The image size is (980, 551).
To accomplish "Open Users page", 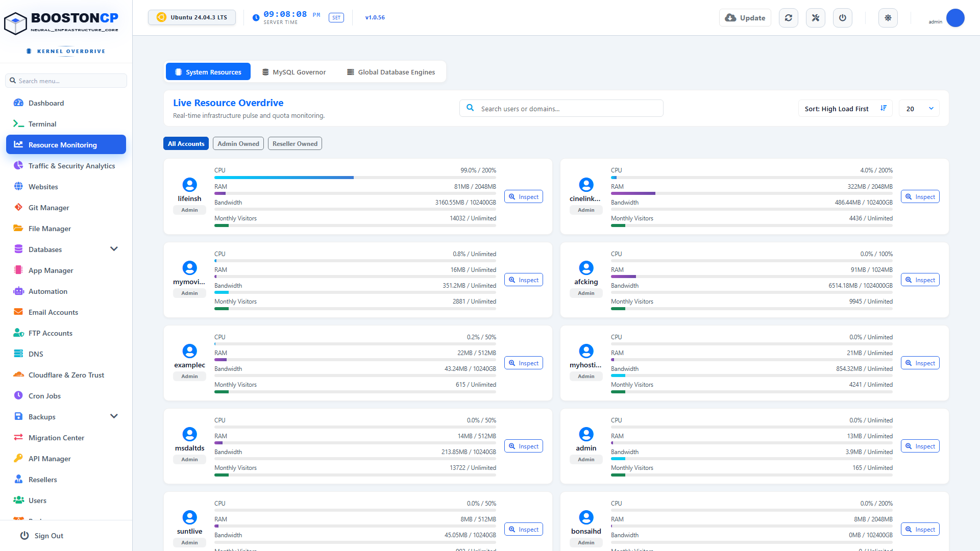I will pyautogui.click(x=66, y=500).
